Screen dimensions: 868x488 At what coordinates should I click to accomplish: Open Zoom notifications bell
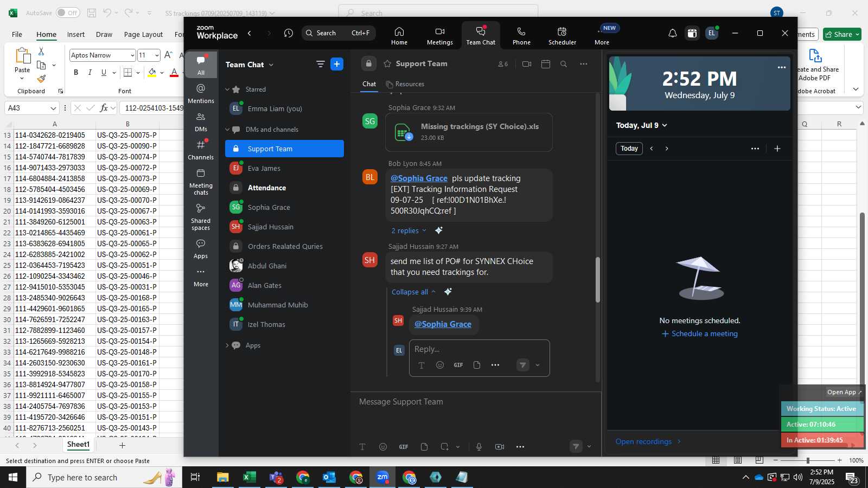point(672,33)
